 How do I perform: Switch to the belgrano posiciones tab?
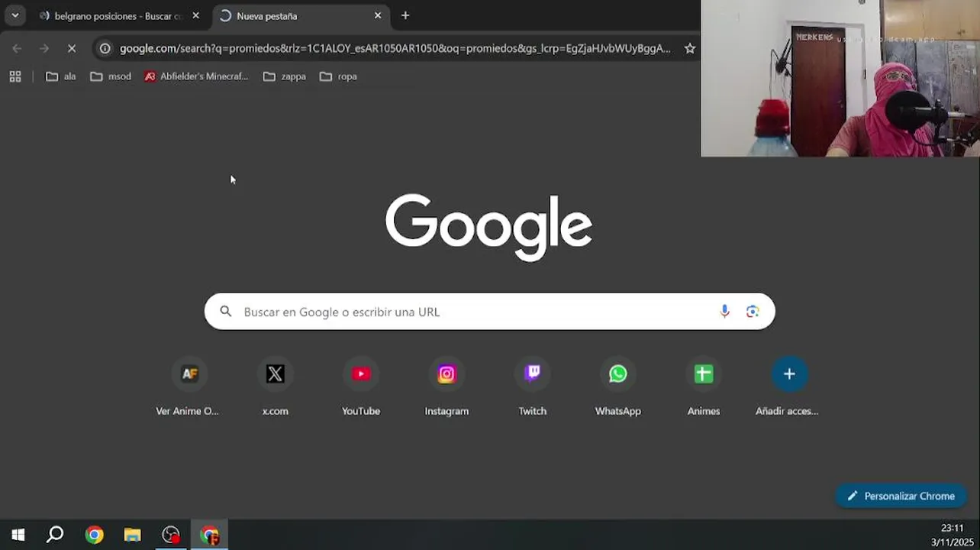[118, 15]
